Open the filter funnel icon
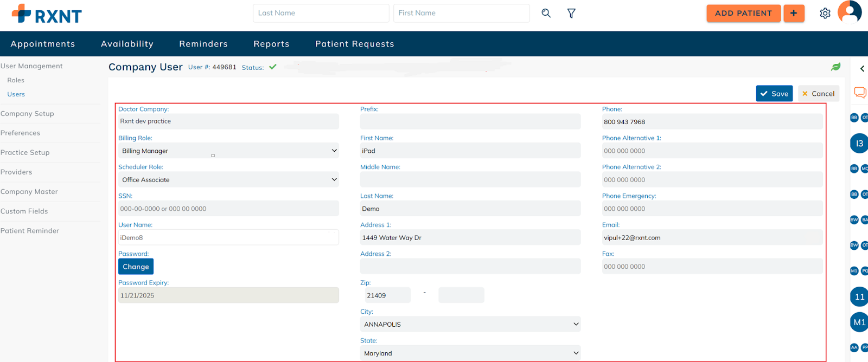Screen dimensions: 868x362 571,13
